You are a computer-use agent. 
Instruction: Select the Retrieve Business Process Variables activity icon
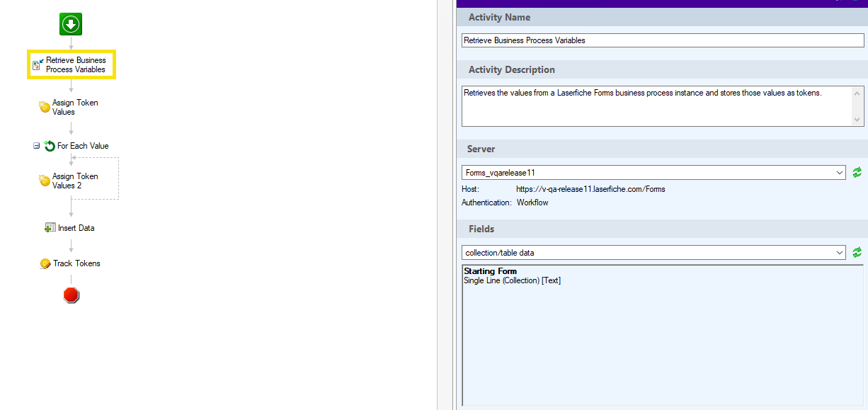click(x=38, y=64)
